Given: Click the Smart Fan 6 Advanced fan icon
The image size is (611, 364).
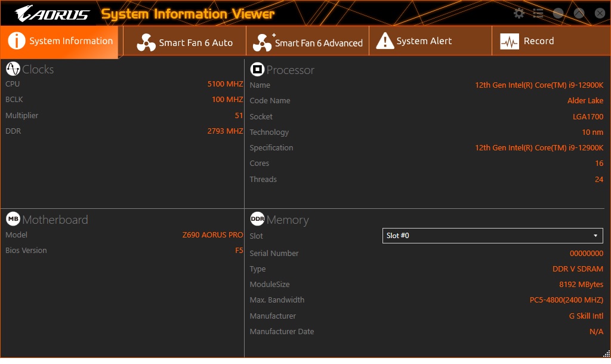Looking at the screenshot, I should point(263,42).
